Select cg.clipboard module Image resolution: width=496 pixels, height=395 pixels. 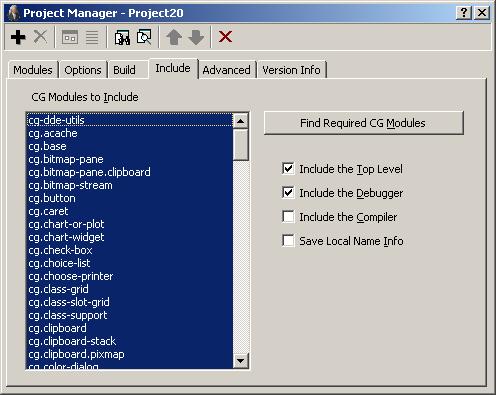[130, 328]
